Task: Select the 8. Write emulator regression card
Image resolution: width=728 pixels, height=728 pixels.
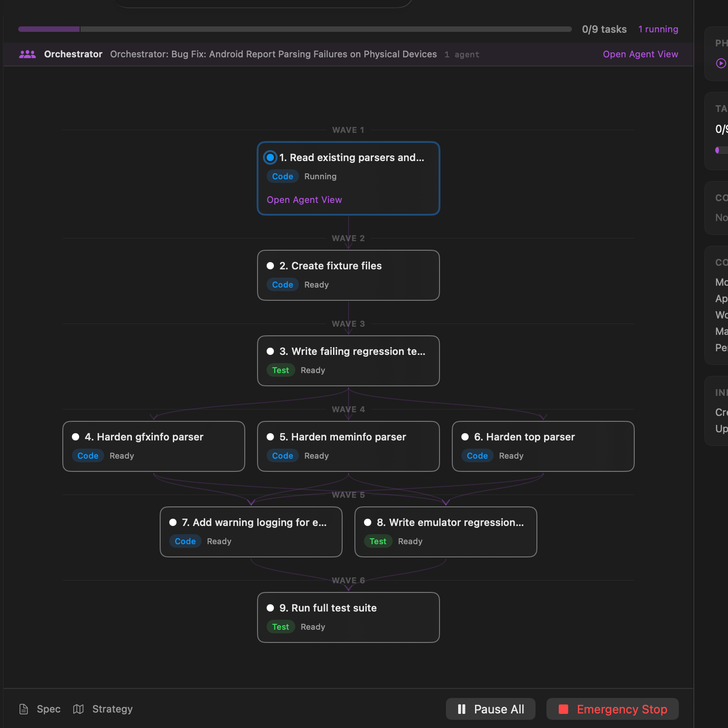Action: tap(446, 532)
